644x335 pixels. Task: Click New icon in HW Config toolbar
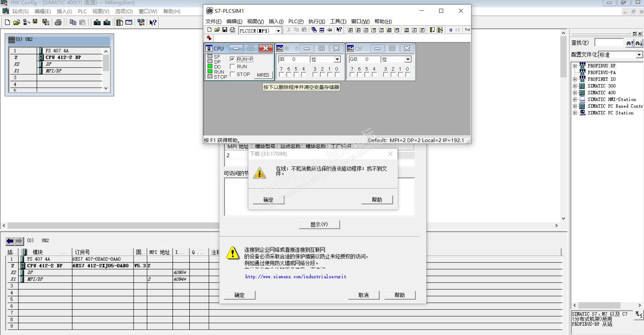(x=7, y=23)
